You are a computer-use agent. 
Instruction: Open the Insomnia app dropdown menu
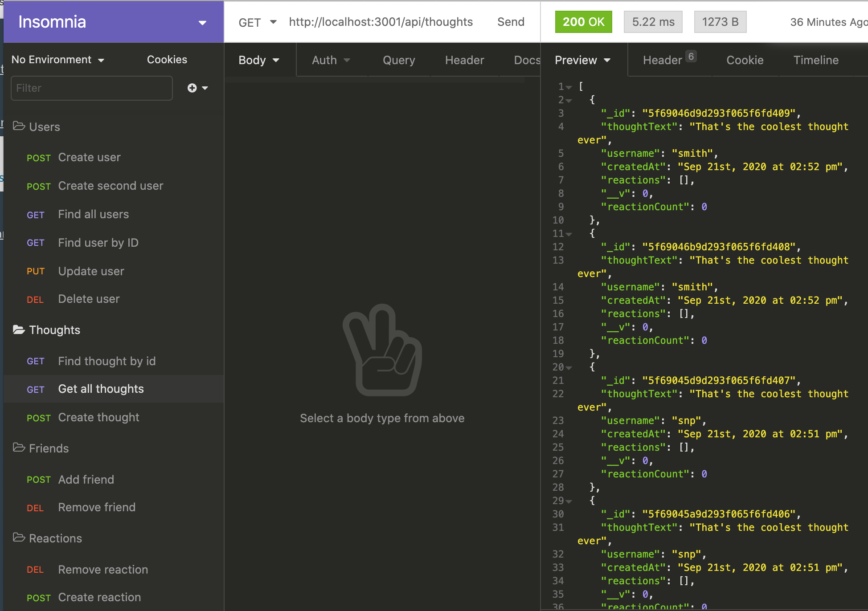click(x=202, y=23)
